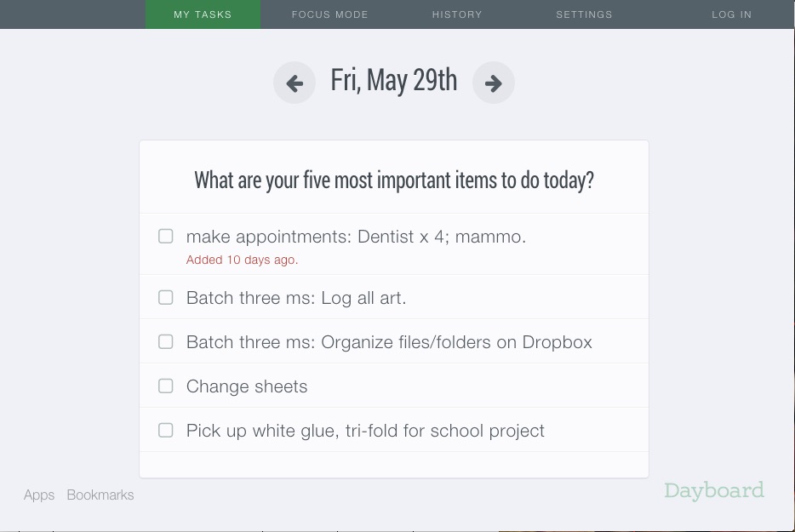Screen dimensions: 795x532
Task: Go to previous day with left arrow
Action: tap(295, 83)
